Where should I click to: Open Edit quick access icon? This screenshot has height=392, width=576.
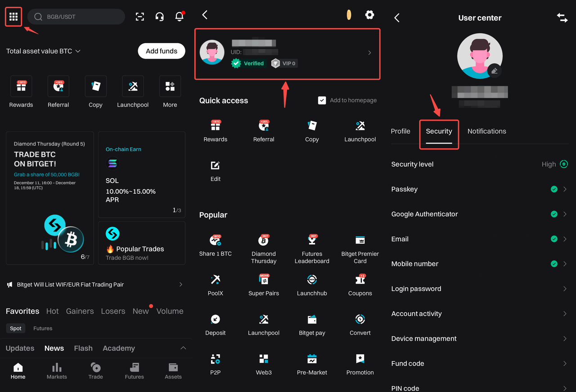click(x=216, y=165)
